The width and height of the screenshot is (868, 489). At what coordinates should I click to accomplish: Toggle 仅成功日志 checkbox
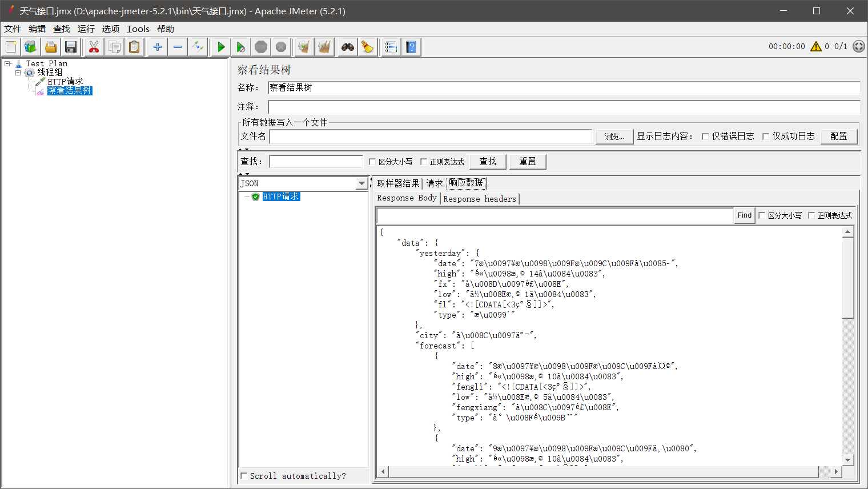click(x=766, y=136)
